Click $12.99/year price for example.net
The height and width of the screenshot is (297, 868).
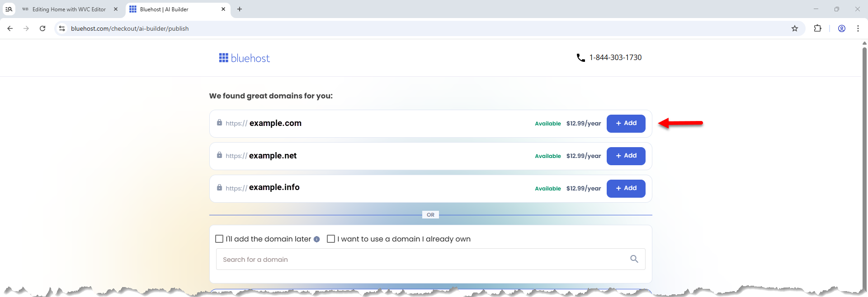(x=584, y=156)
